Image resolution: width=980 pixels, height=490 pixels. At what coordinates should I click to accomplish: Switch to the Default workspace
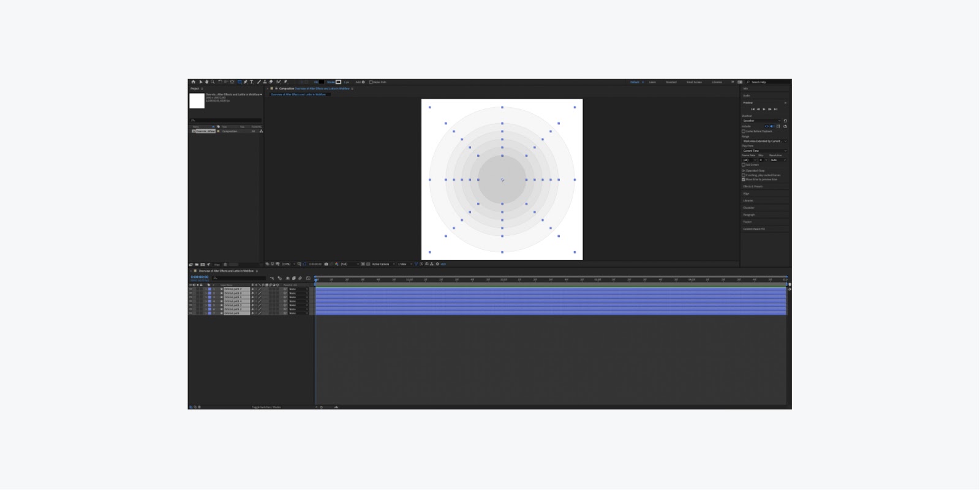[x=635, y=82]
